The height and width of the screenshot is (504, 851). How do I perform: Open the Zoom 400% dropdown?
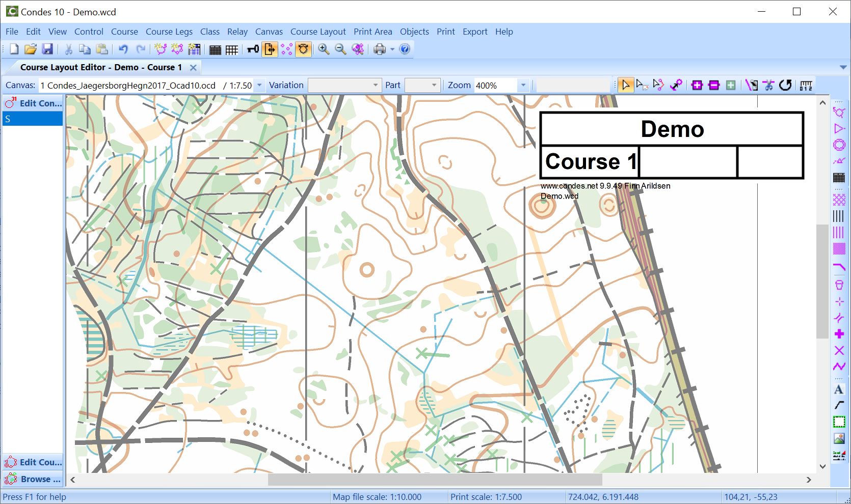click(523, 85)
